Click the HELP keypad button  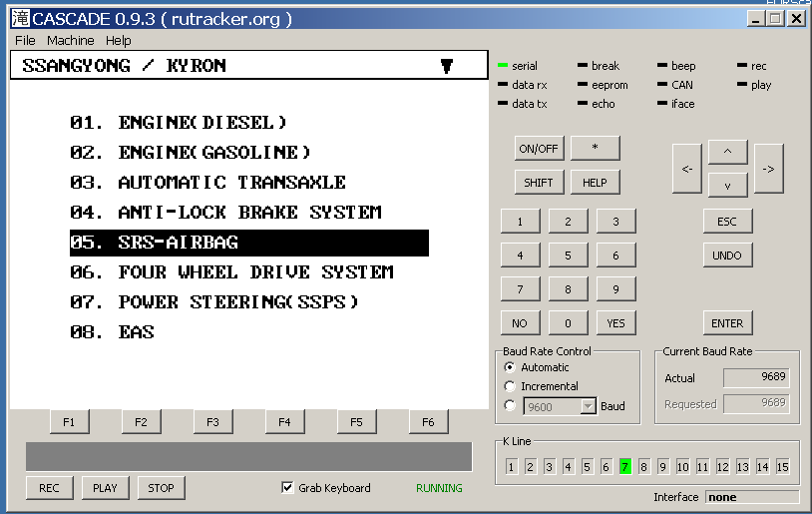595,183
